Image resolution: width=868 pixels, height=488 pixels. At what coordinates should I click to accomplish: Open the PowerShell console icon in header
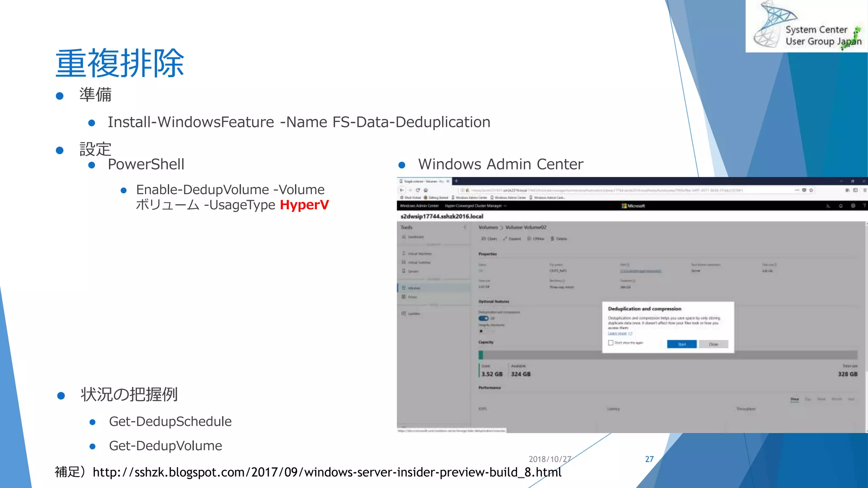(828, 206)
